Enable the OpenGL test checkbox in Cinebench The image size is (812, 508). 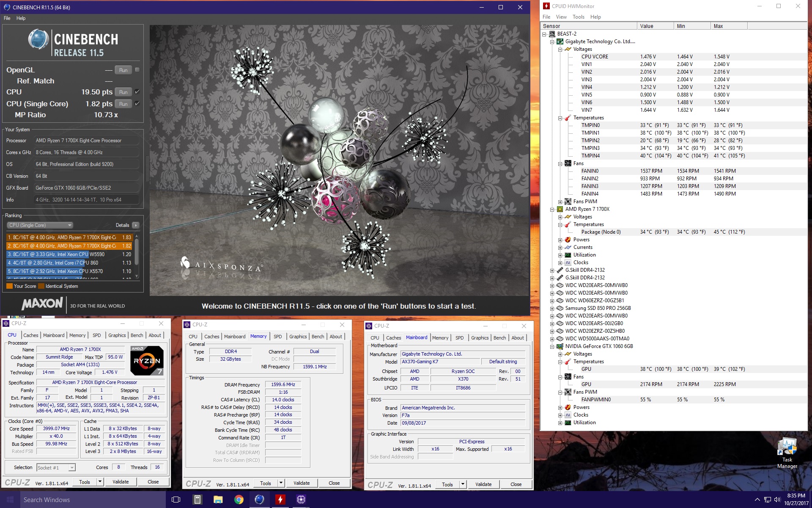coord(137,70)
